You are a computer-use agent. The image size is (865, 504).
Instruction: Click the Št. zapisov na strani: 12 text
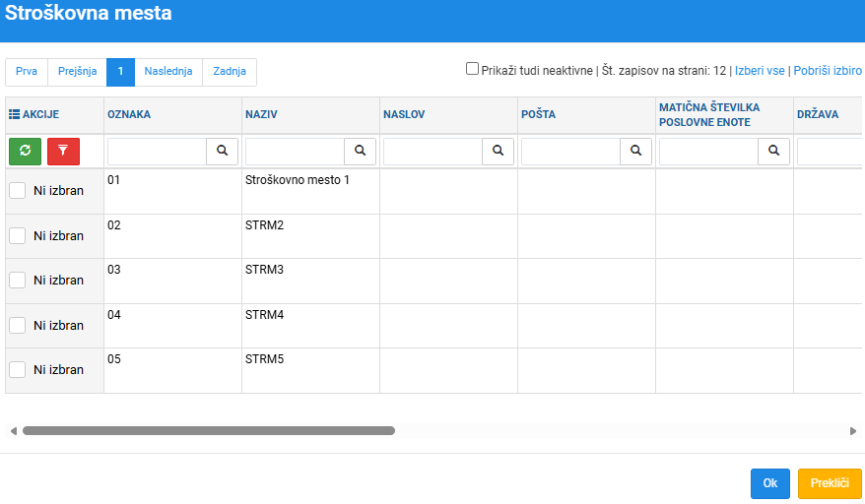click(x=664, y=71)
